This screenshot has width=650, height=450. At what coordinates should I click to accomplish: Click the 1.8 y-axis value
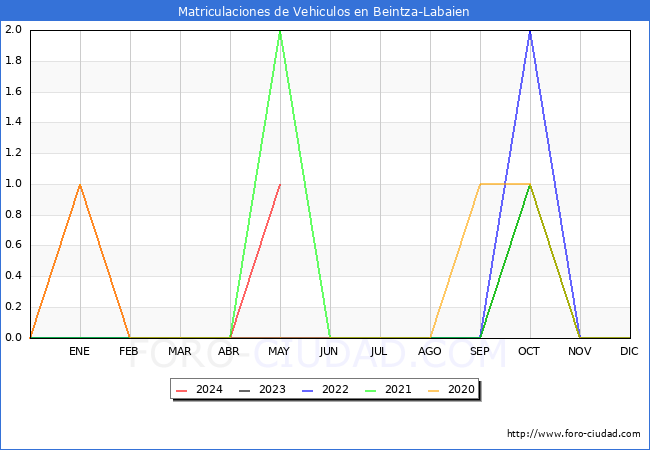coord(13,60)
